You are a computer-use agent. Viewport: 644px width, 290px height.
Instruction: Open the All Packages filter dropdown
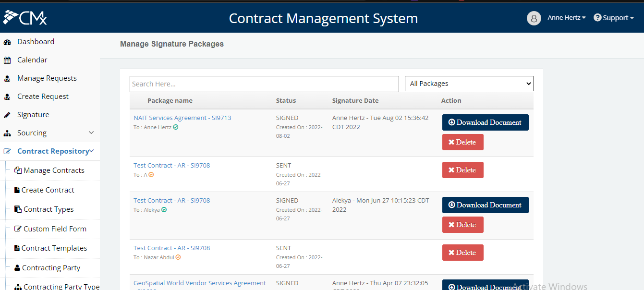[x=469, y=83]
